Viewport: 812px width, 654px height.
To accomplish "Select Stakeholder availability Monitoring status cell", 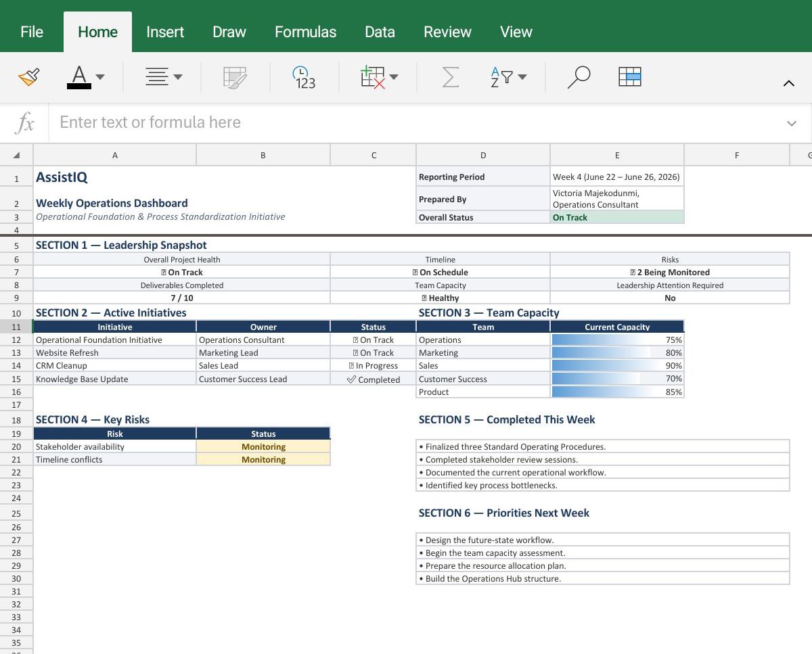I will 263,446.
